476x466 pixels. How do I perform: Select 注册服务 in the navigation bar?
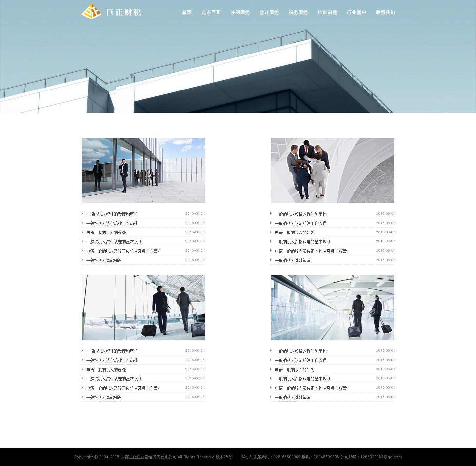pos(240,12)
